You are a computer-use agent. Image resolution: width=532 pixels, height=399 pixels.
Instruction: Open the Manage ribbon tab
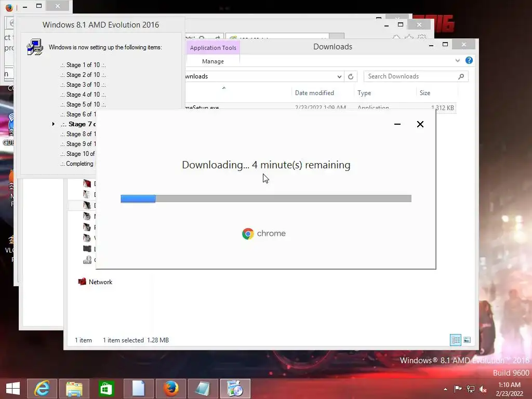click(x=213, y=61)
